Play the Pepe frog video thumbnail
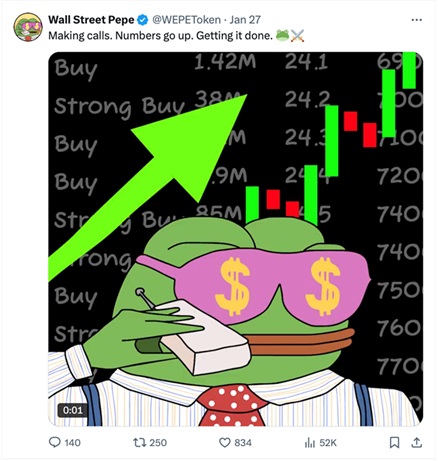 (x=236, y=239)
